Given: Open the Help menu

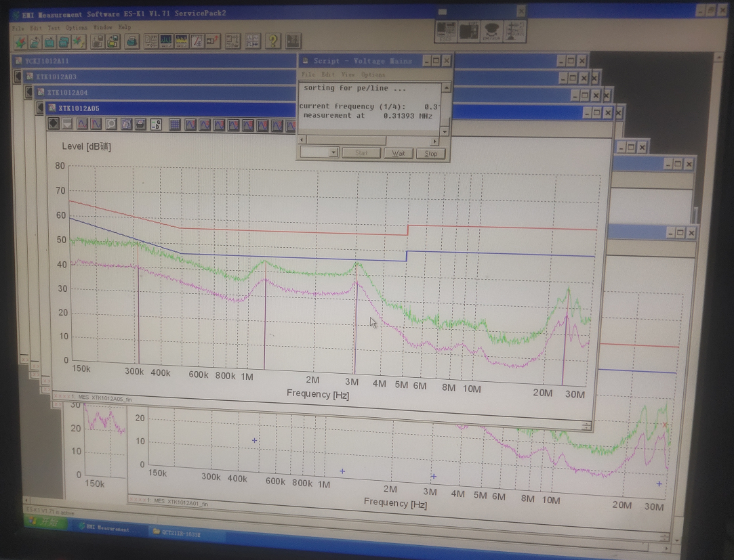Looking at the screenshot, I should coord(125,27).
